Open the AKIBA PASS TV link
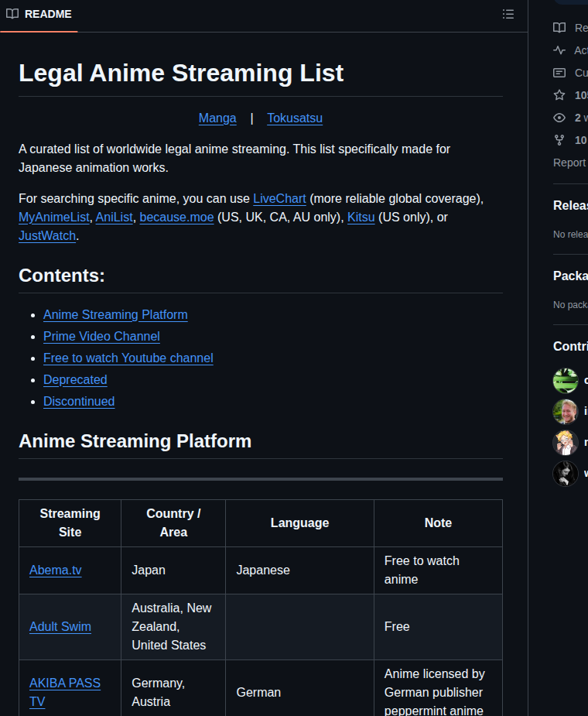This screenshot has height=716, width=588. pos(65,692)
